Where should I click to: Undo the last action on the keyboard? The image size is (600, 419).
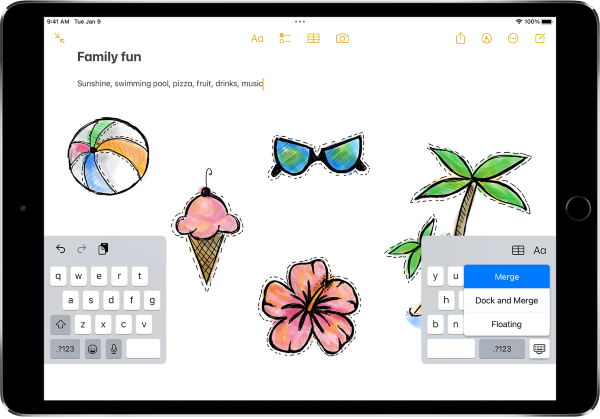click(60, 249)
